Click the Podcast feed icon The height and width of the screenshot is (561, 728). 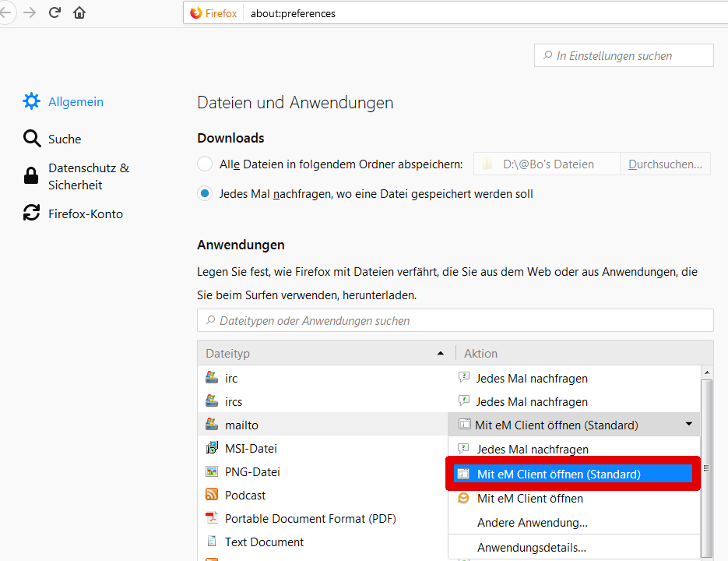click(x=211, y=495)
